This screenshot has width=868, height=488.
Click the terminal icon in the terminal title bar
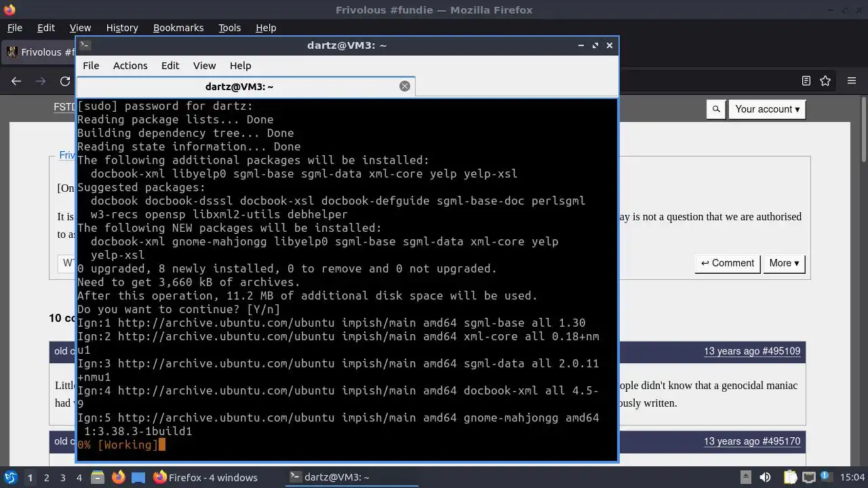click(85, 45)
